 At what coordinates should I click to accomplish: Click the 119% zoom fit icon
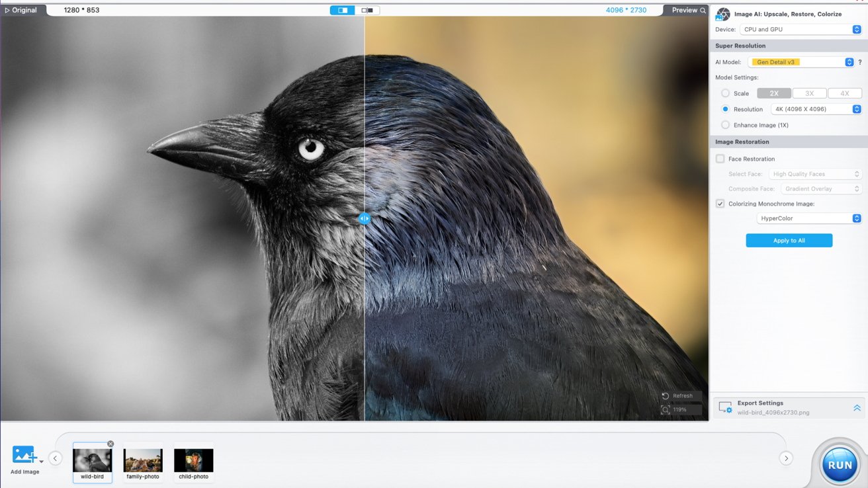click(666, 410)
